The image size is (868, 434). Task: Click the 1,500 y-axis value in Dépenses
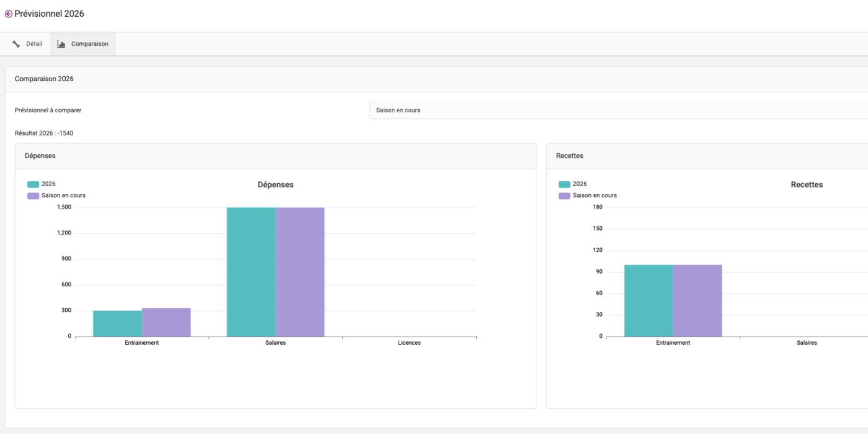pyautogui.click(x=64, y=207)
